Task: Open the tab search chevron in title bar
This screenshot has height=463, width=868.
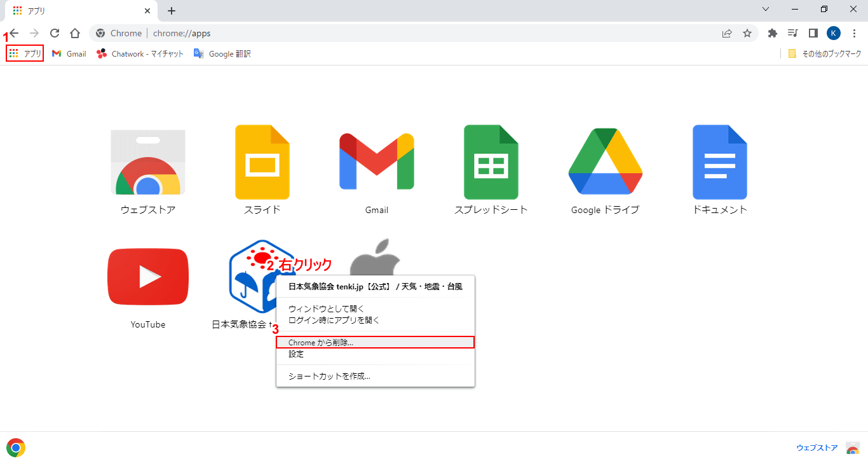Action: (x=766, y=10)
